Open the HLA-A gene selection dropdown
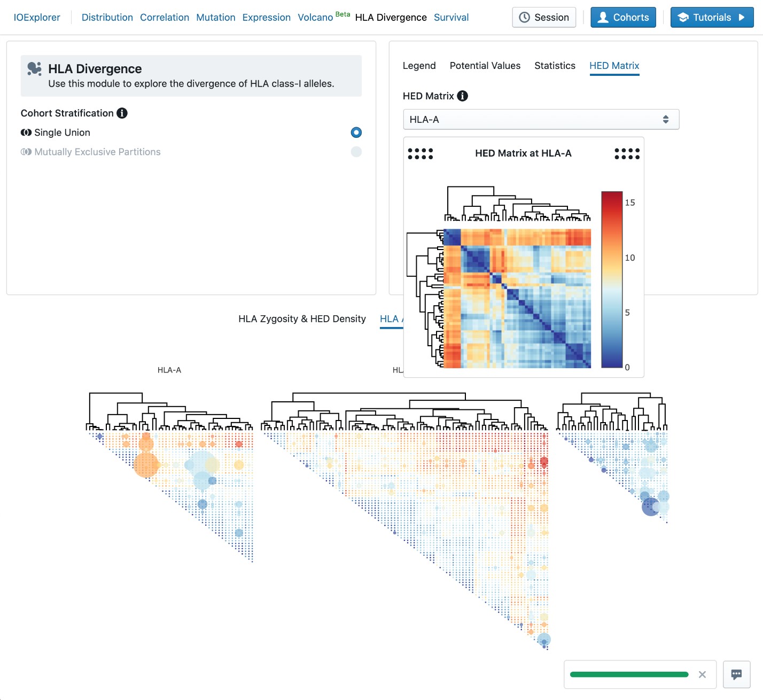This screenshot has height=700, width=763. click(x=541, y=119)
